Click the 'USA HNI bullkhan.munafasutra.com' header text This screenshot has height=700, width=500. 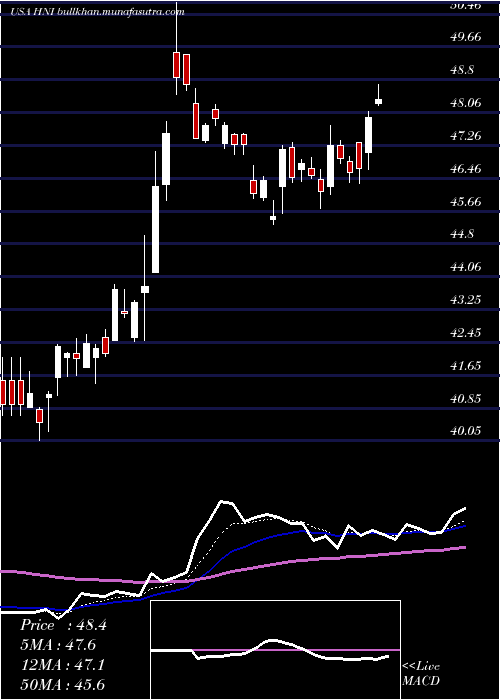pyautogui.click(x=97, y=12)
